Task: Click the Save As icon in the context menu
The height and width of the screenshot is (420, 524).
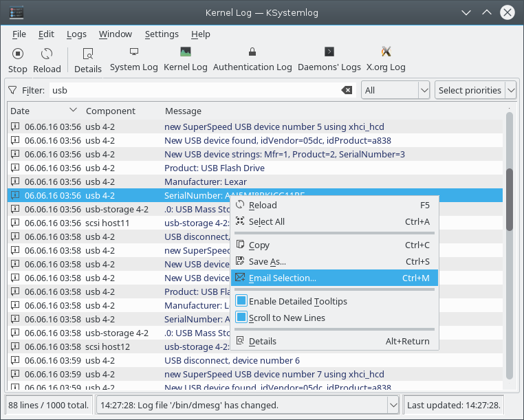Action: coord(240,261)
